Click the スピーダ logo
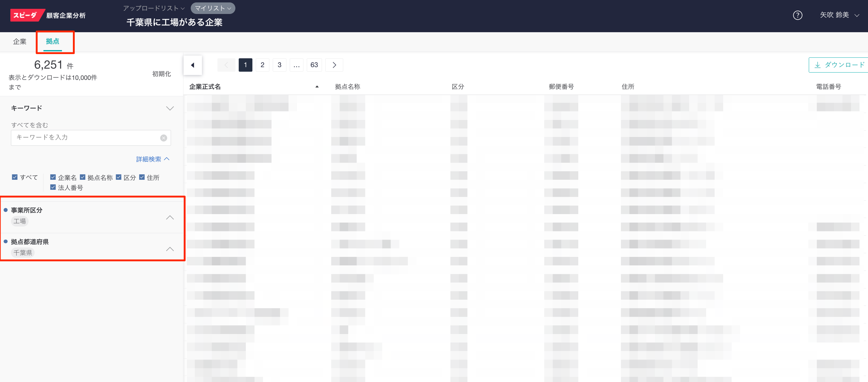The height and width of the screenshot is (382, 868). [x=26, y=15]
